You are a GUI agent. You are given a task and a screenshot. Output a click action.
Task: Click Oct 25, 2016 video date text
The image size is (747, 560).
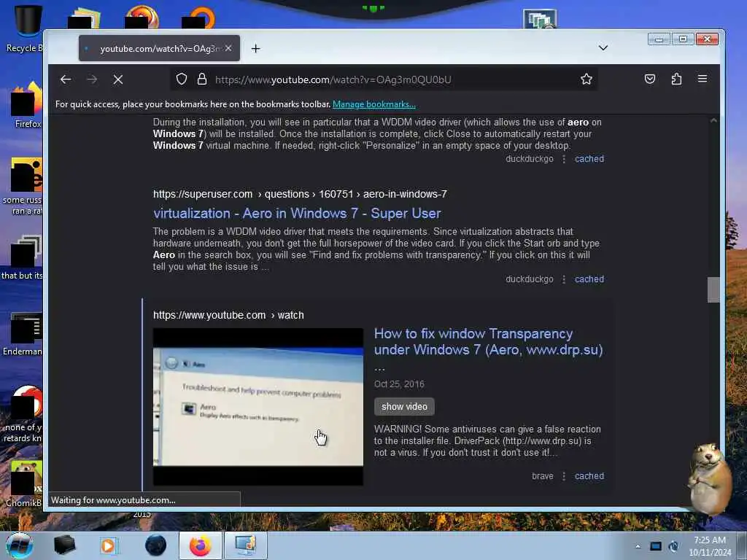pyautogui.click(x=399, y=384)
